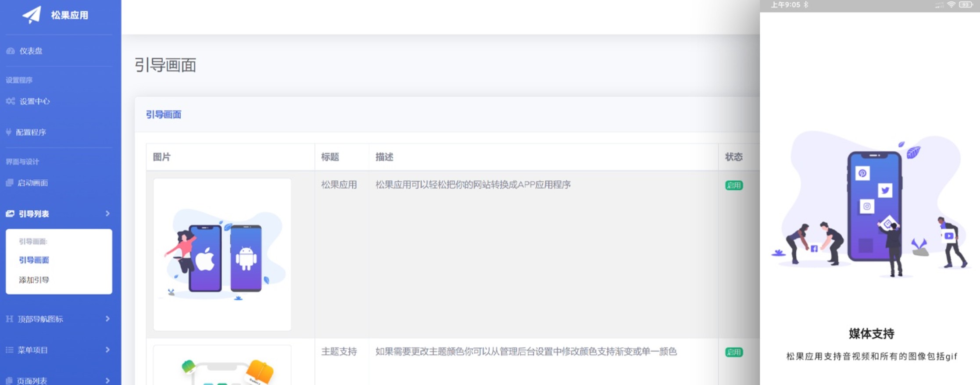
Task: Expand the 顶部导航图标 chevron
Action: pyautogui.click(x=107, y=319)
